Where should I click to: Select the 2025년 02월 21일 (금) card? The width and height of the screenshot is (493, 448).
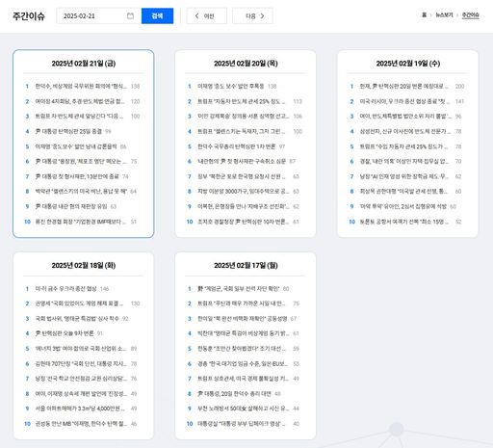pyautogui.click(x=84, y=144)
